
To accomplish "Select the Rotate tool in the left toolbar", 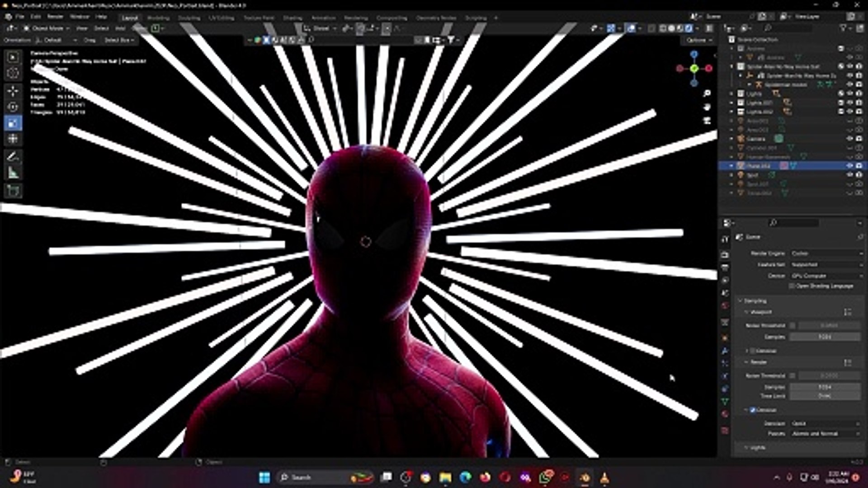I will (x=13, y=107).
